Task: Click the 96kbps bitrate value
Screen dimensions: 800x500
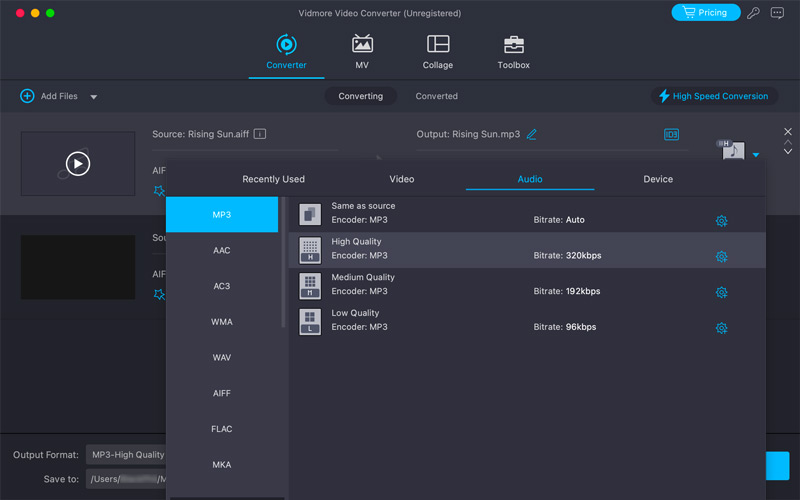Action: click(x=581, y=327)
